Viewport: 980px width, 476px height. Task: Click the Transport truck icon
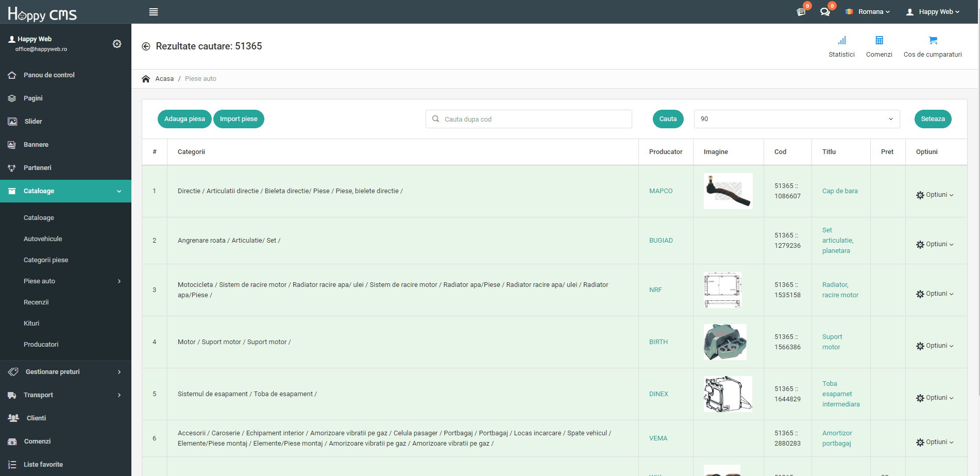pyautogui.click(x=12, y=395)
